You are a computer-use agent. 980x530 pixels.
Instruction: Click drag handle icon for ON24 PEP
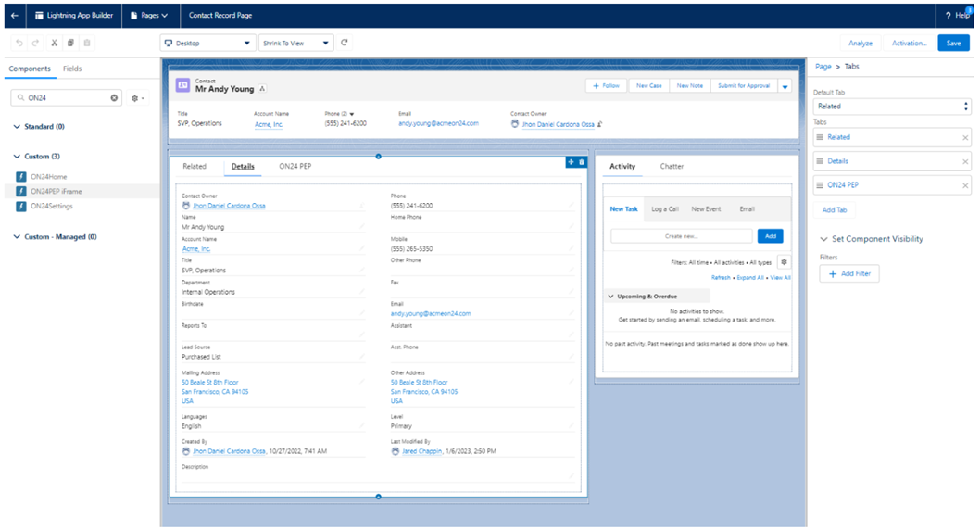(x=820, y=185)
